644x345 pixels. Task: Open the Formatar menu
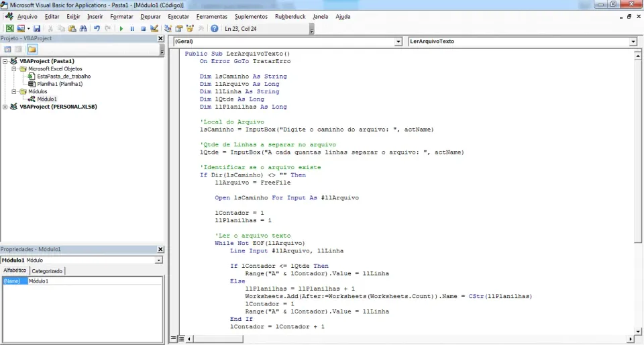click(121, 16)
